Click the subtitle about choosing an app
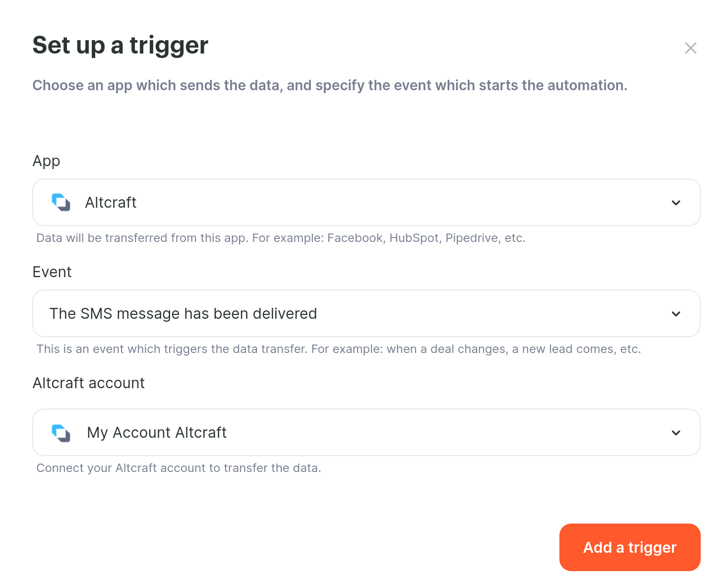This screenshot has height=587, width=728. [x=330, y=85]
